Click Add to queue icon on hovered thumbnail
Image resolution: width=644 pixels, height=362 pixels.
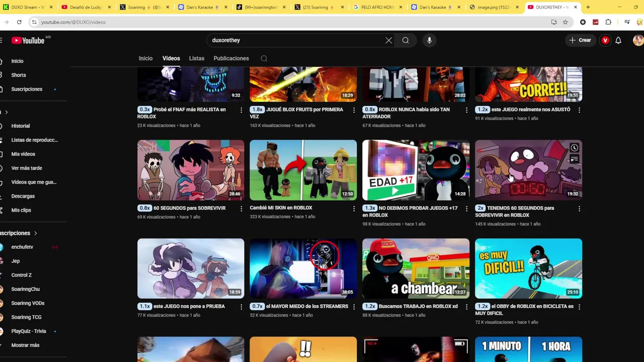tap(574, 160)
